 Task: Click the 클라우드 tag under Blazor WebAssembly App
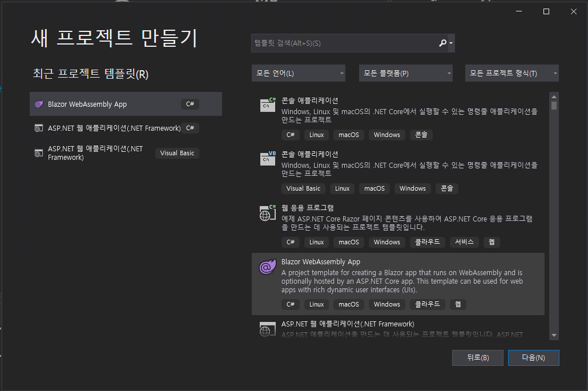(428, 304)
